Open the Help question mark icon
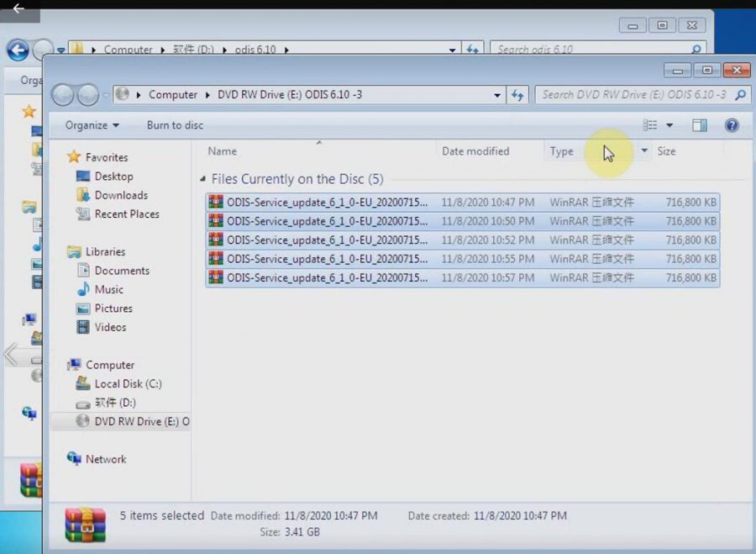 point(730,124)
